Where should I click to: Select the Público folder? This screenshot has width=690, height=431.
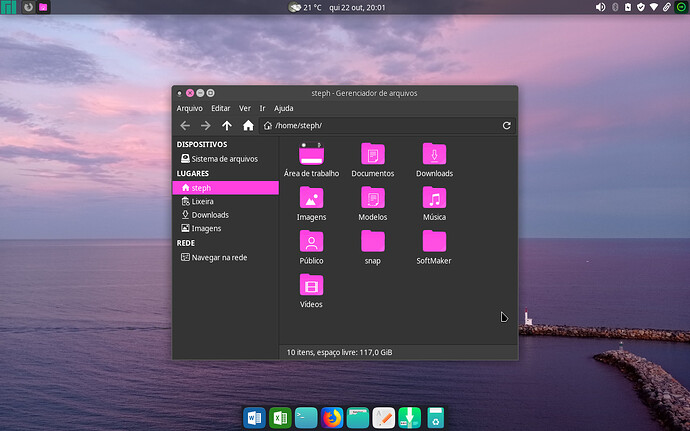311,247
